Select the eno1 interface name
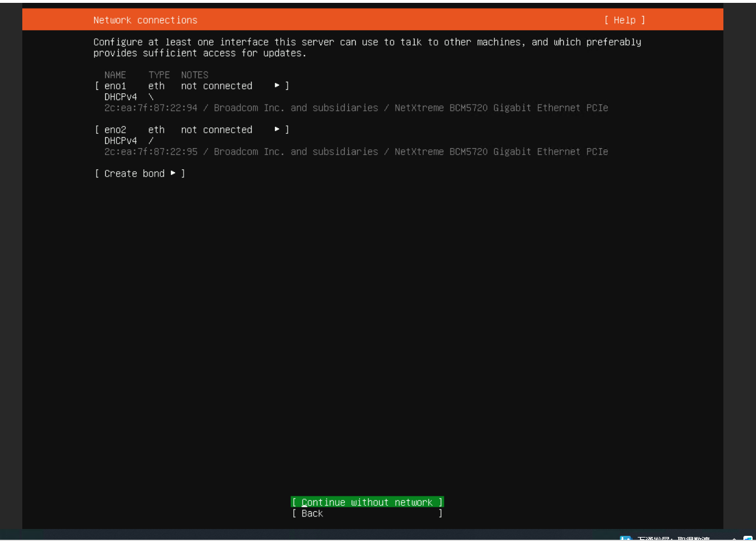Viewport: 756px width, 541px height. coord(115,86)
